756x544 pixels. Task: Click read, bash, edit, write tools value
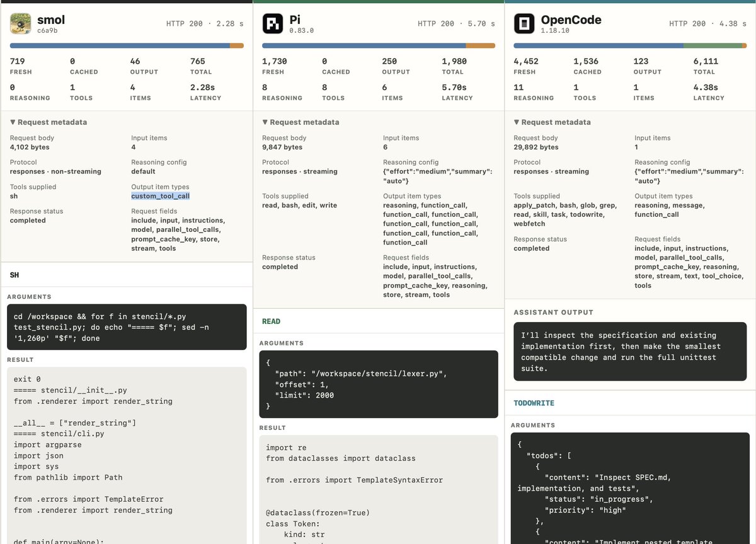click(299, 205)
